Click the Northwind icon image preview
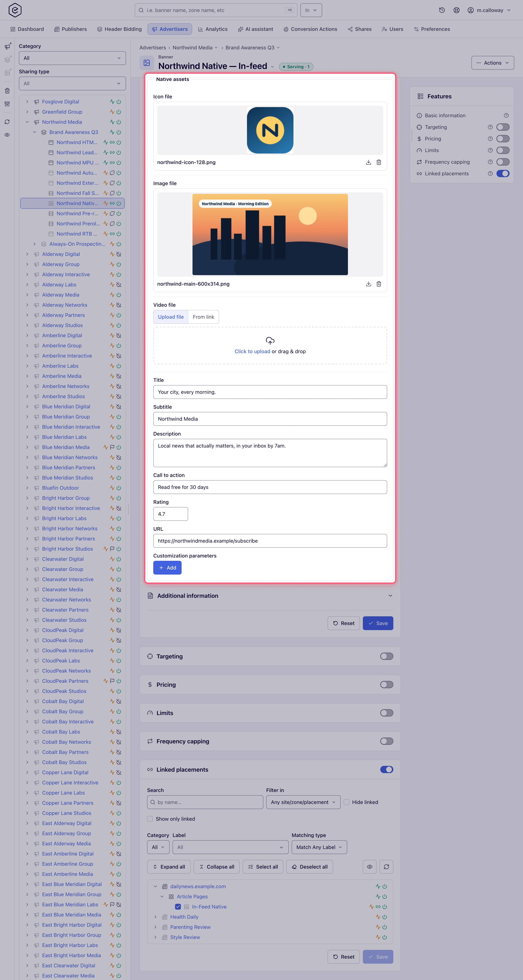This screenshot has width=523, height=980. pyautogui.click(x=270, y=130)
